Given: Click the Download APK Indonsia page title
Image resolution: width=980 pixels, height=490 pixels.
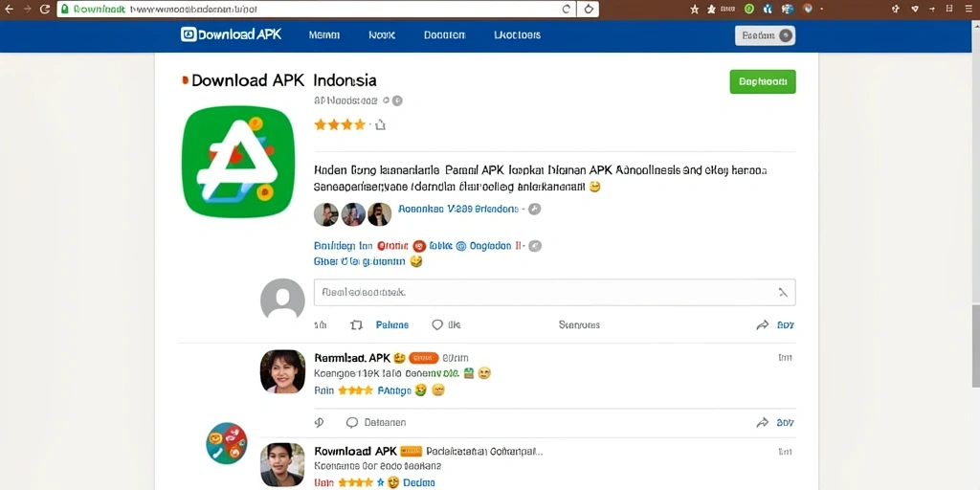Looking at the screenshot, I should tap(283, 80).
